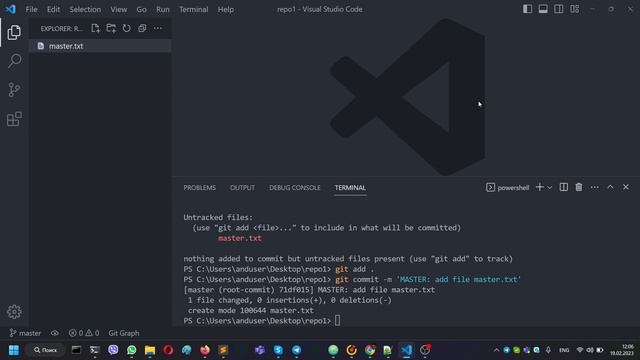Open the Terminal menu
640x360 pixels.
tap(193, 9)
